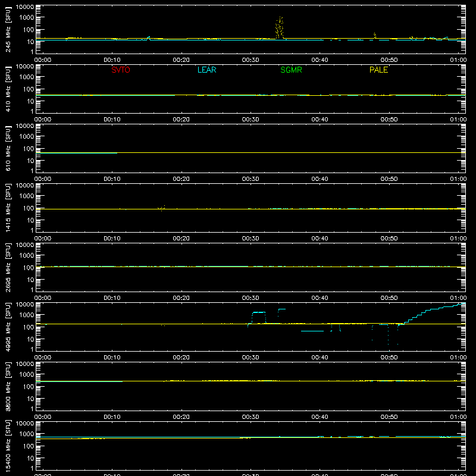Click the 01:00 tick label under 4995 MHz panel
Image resolution: width=476 pixels, height=476 pixels.
pos(458,358)
